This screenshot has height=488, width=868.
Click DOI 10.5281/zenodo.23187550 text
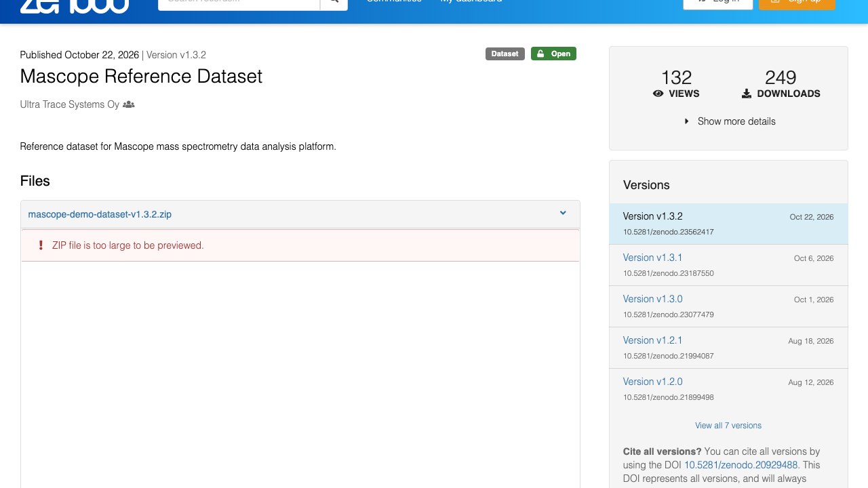[669, 273]
